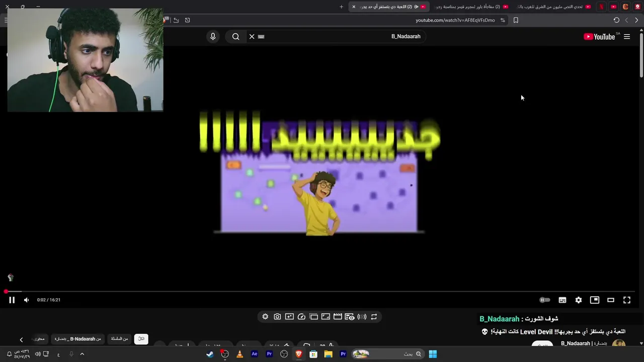
Task: Open B_Nadaarah channel avatar
Action: (x=618, y=344)
